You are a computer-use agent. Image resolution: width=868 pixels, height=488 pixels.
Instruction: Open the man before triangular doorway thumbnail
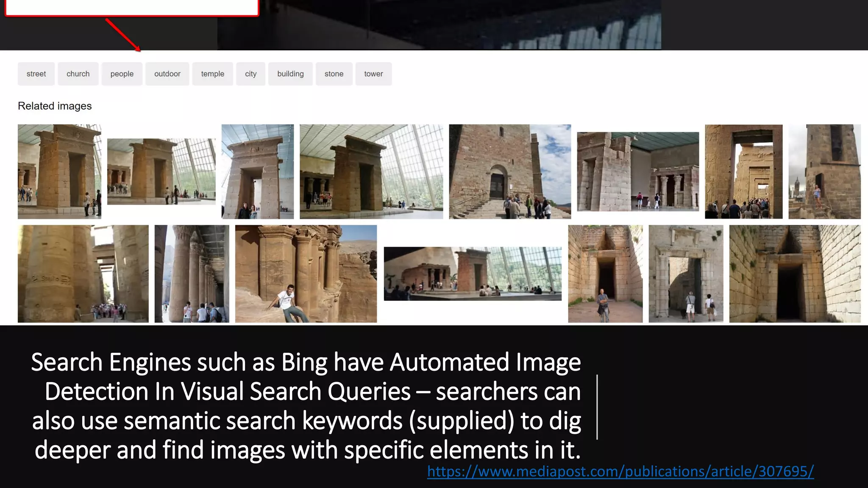click(605, 274)
